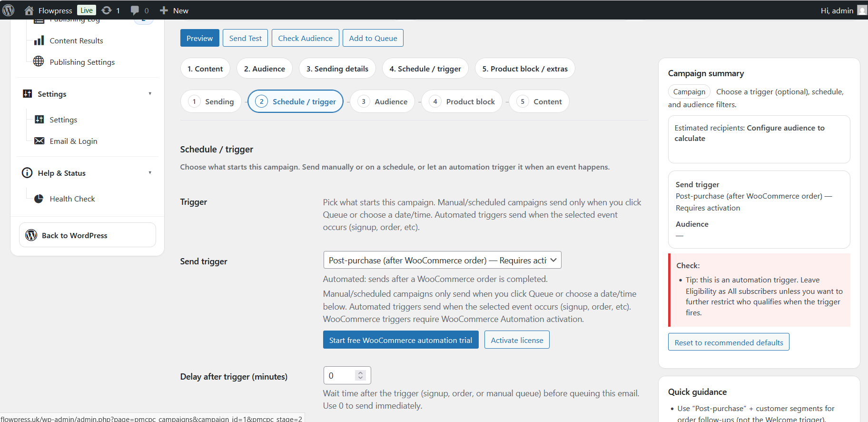The image size is (868, 422).
Task: Click the Send Test button
Action: coord(246,38)
